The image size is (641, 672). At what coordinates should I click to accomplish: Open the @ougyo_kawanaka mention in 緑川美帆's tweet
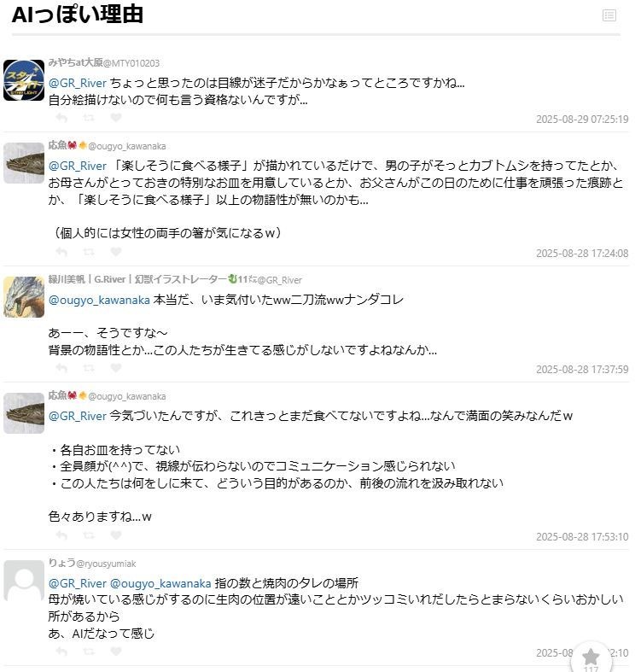(99, 300)
